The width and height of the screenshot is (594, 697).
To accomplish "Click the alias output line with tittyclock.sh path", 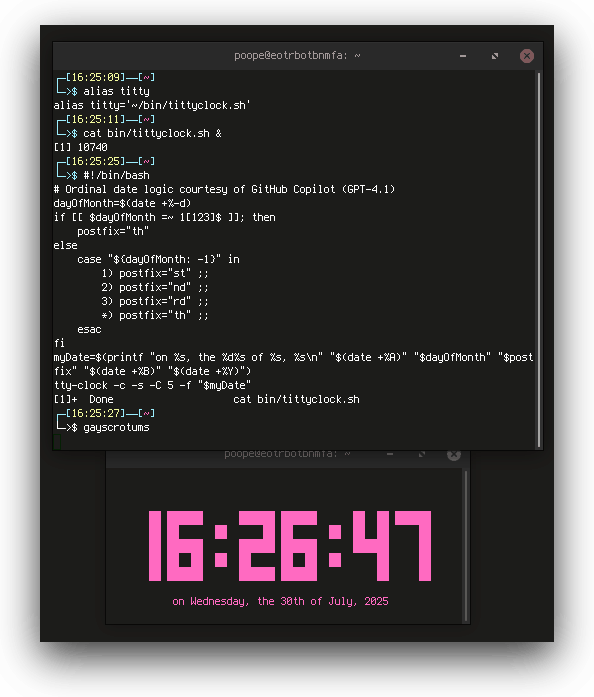I will click(x=152, y=105).
